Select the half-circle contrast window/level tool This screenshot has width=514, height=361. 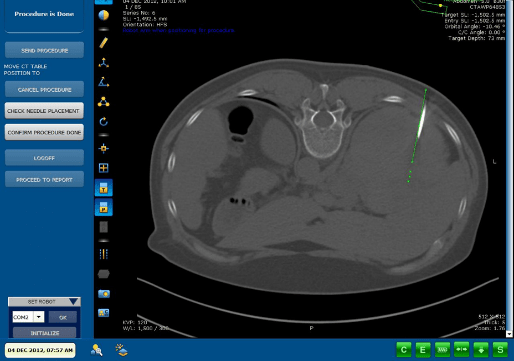coord(104,15)
